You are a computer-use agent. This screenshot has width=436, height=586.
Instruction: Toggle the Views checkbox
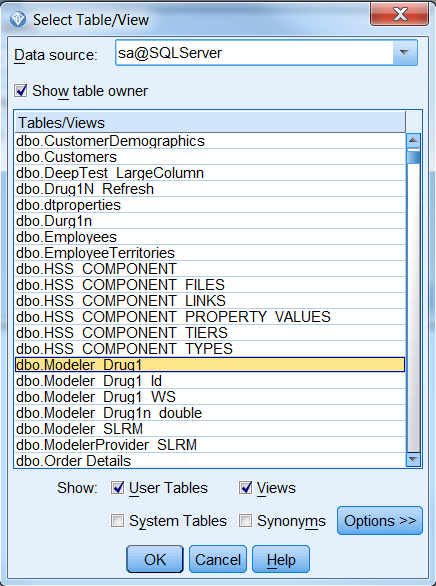click(x=245, y=488)
